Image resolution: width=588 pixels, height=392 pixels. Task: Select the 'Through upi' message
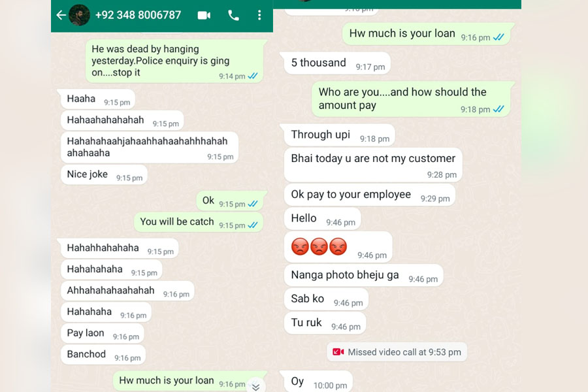(x=339, y=135)
